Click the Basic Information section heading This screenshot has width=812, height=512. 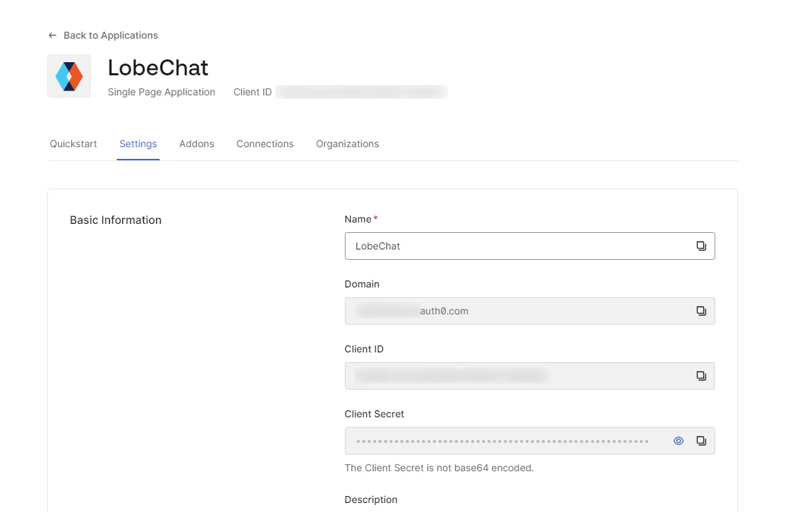point(115,220)
